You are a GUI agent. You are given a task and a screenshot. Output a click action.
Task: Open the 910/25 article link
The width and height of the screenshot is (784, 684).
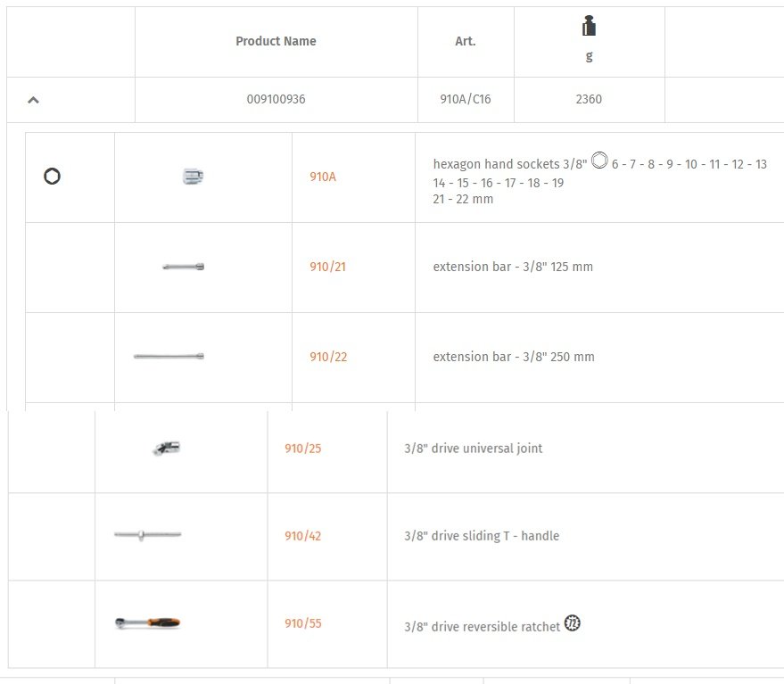pos(303,448)
